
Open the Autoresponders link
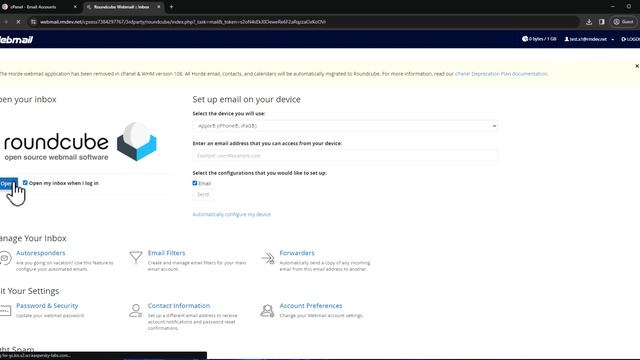pos(40,253)
